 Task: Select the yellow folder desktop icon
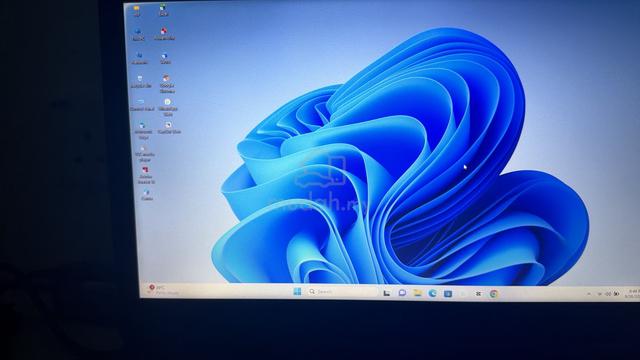(137, 11)
